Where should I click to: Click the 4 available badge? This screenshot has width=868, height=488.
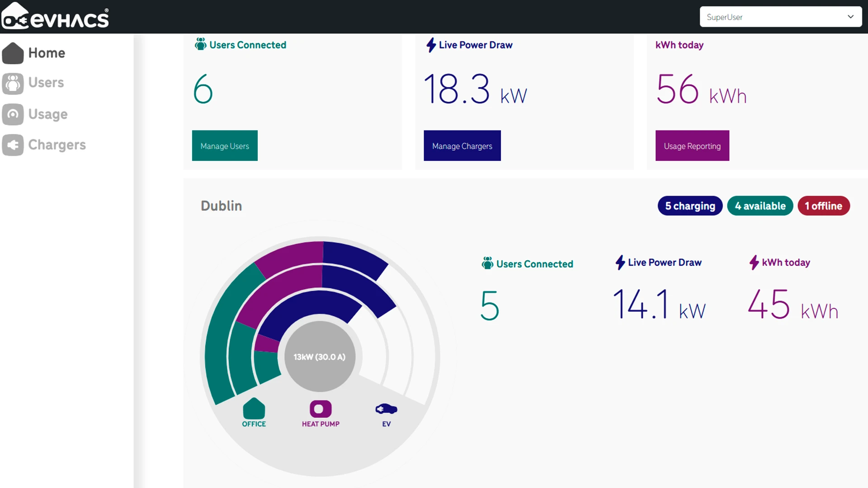point(760,206)
